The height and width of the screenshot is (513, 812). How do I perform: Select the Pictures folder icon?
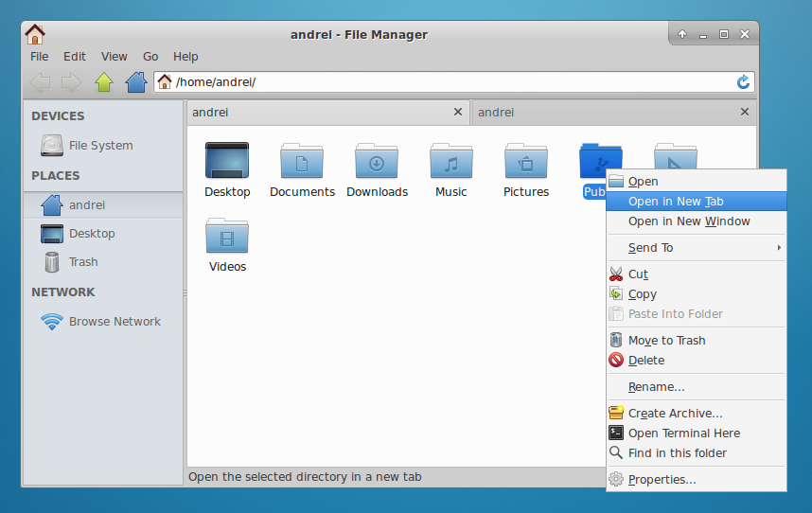(525, 161)
